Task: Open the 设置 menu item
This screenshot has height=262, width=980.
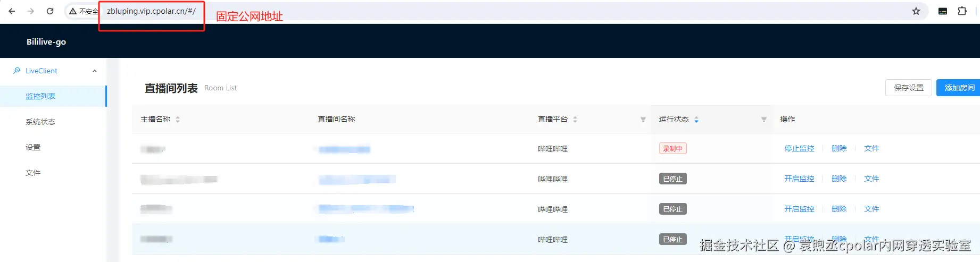Action: 53,147
